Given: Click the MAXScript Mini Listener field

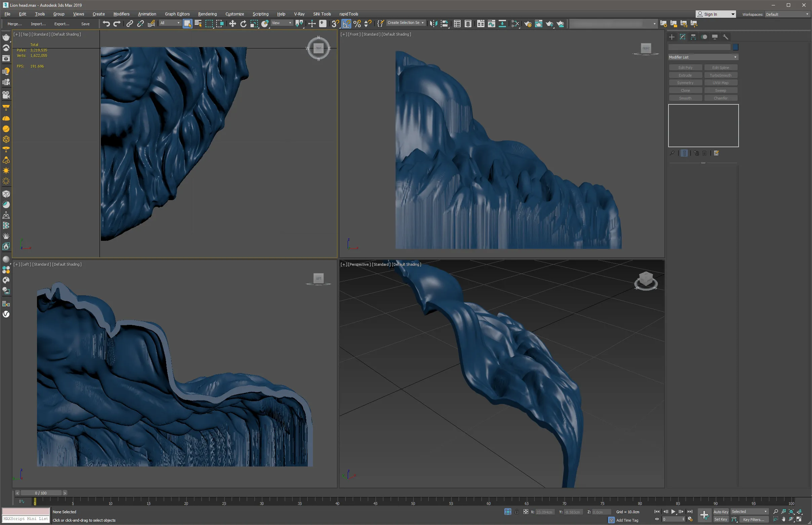Looking at the screenshot, I should coord(26,519).
